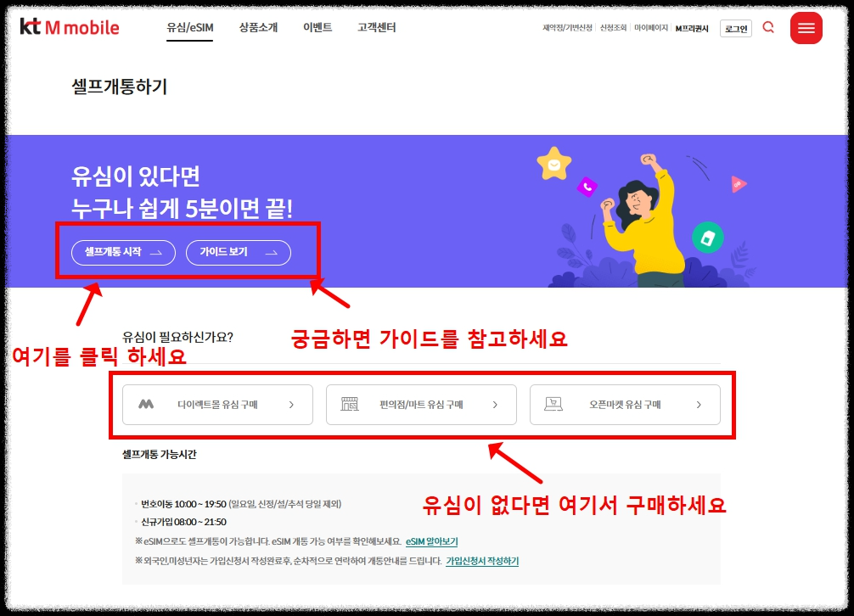The width and height of the screenshot is (854, 616).
Task: Click the M logo icon in 다이렉트몰 card
Action: point(146,405)
